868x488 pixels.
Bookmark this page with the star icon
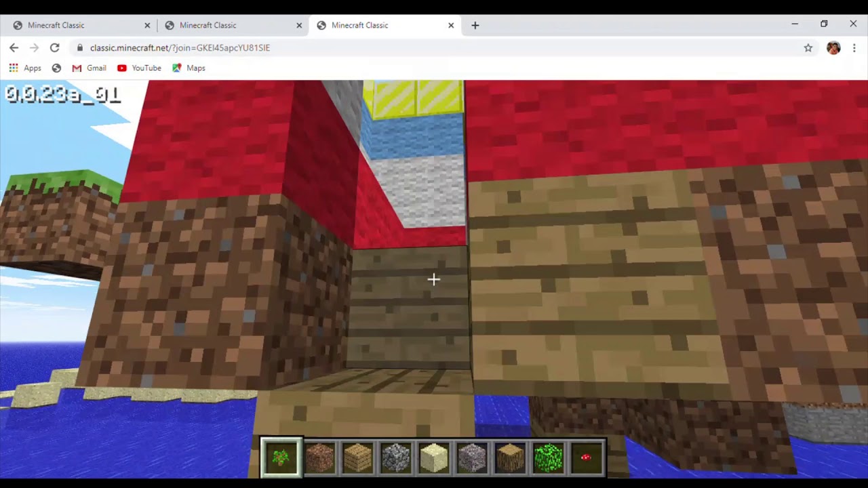point(808,47)
